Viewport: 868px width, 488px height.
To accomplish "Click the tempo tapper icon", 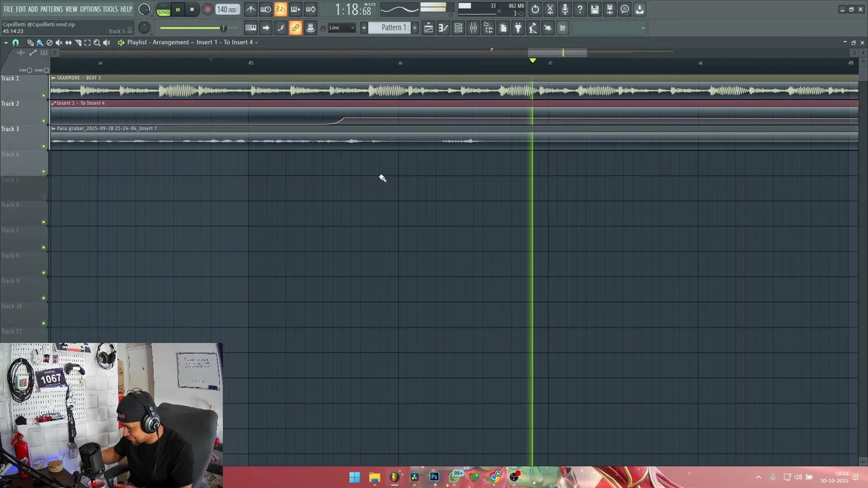I will 533,28.
